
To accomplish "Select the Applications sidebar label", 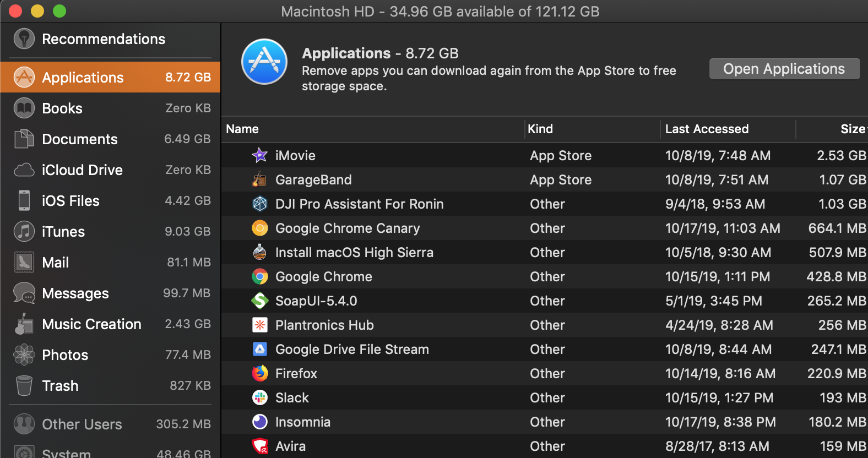I will [x=83, y=78].
